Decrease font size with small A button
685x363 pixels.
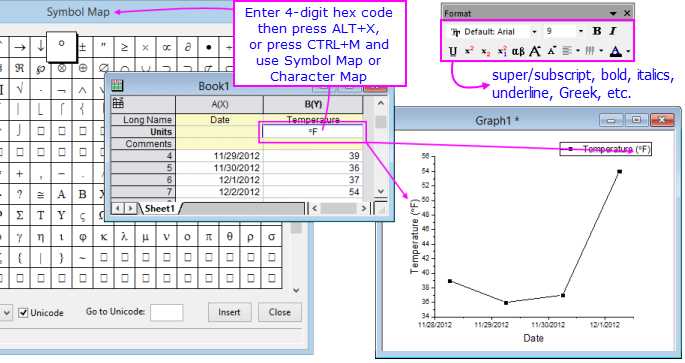click(x=551, y=51)
